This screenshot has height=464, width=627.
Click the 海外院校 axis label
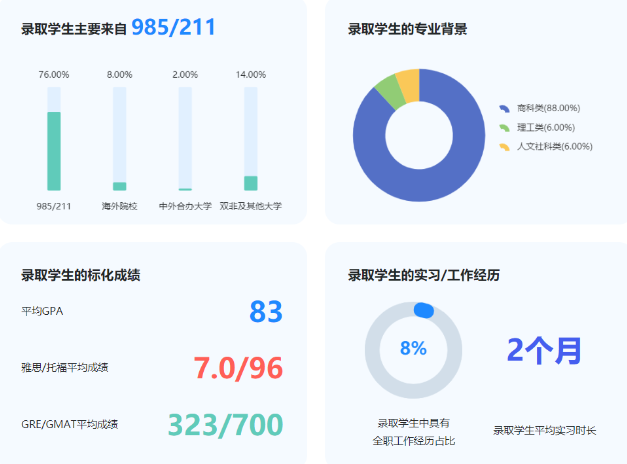[x=119, y=206]
